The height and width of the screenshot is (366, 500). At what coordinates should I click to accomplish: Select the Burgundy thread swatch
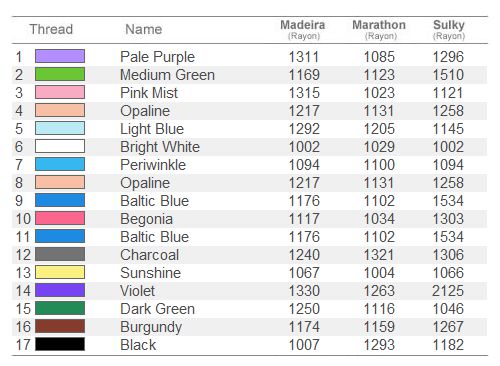(x=60, y=326)
